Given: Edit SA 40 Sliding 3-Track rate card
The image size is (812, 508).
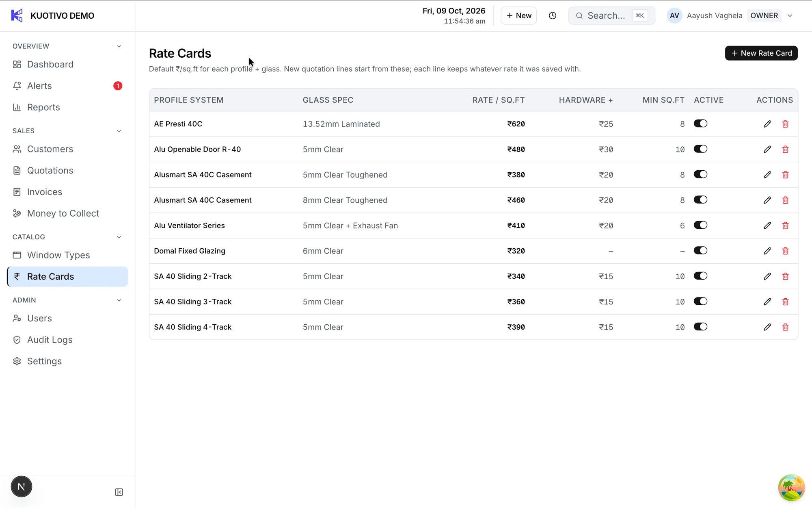Looking at the screenshot, I should point(767,302).
